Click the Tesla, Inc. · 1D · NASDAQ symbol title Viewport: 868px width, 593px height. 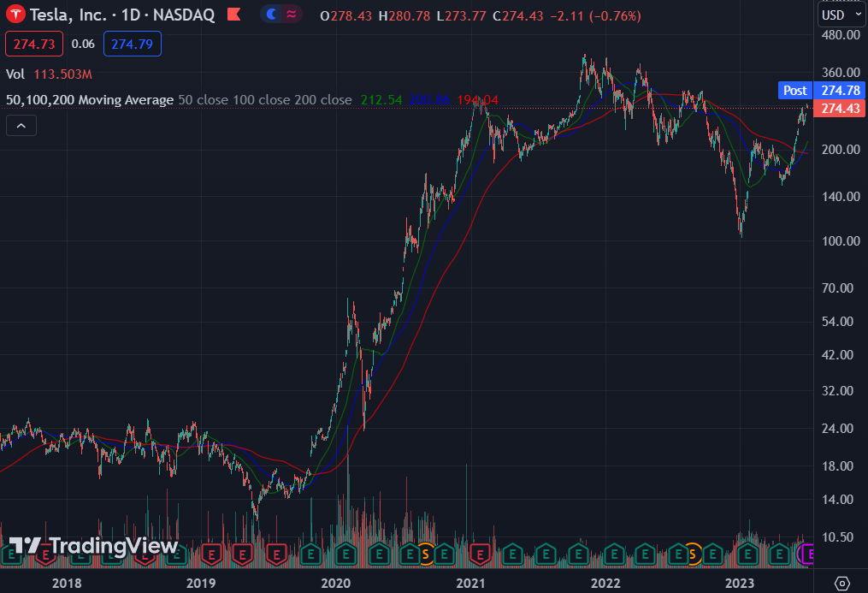(x=122, y=15)
